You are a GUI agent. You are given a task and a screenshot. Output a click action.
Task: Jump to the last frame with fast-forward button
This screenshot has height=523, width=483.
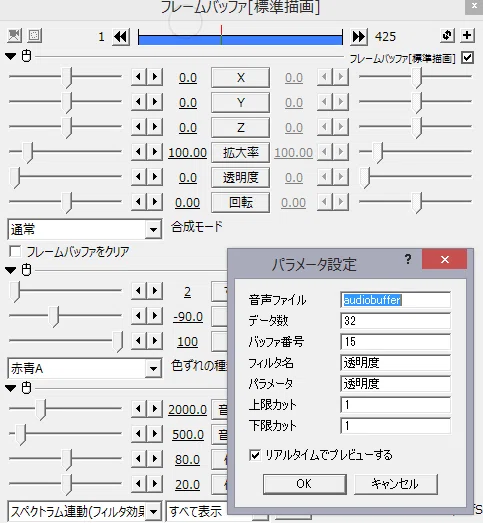359,36
